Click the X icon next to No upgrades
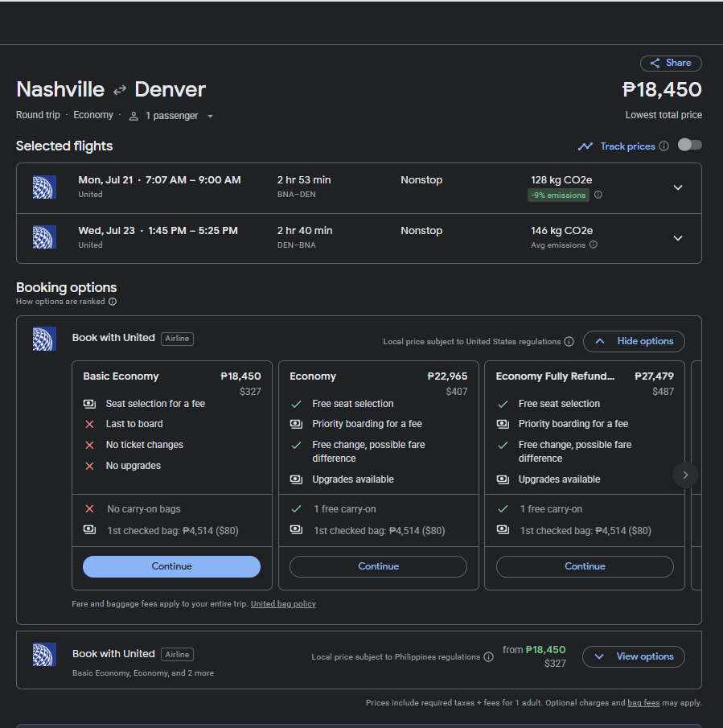 coord(89,466)
